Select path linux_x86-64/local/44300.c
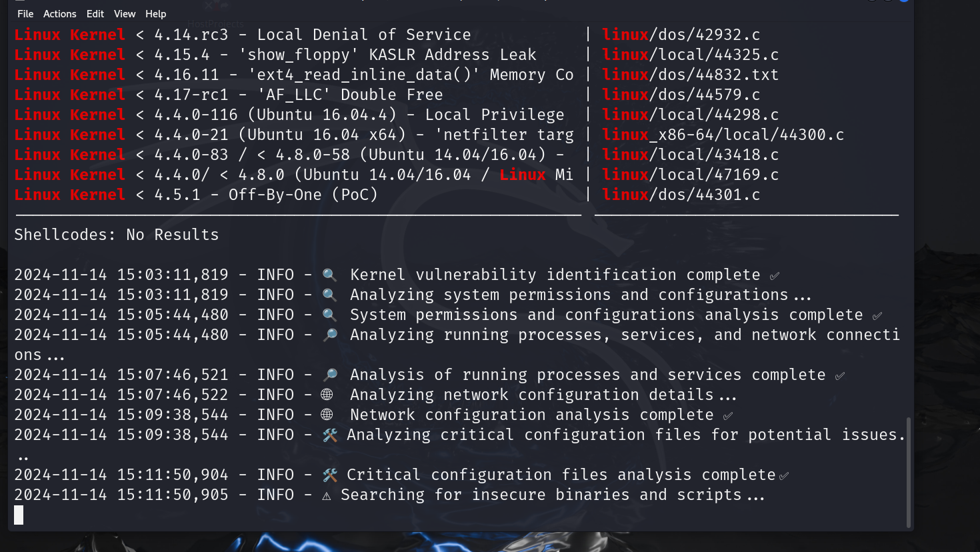This screenshot has width=980, height=552. [x=723, y=135]
